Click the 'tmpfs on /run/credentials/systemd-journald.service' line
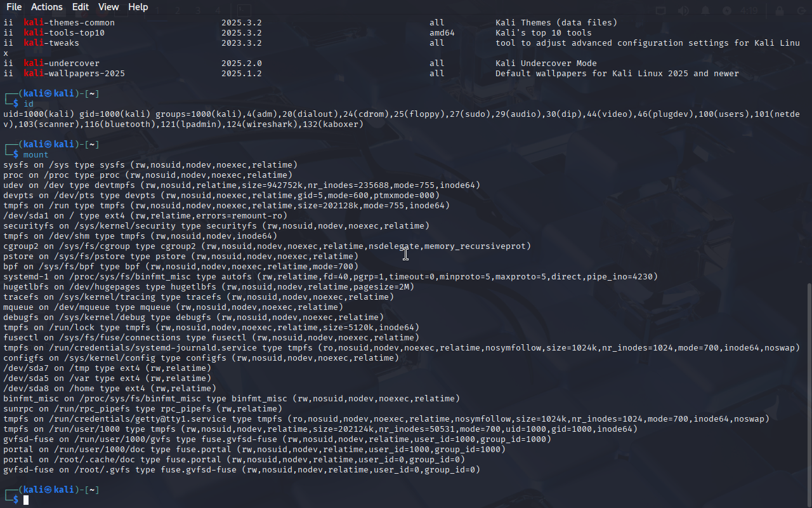 point(402,348)
